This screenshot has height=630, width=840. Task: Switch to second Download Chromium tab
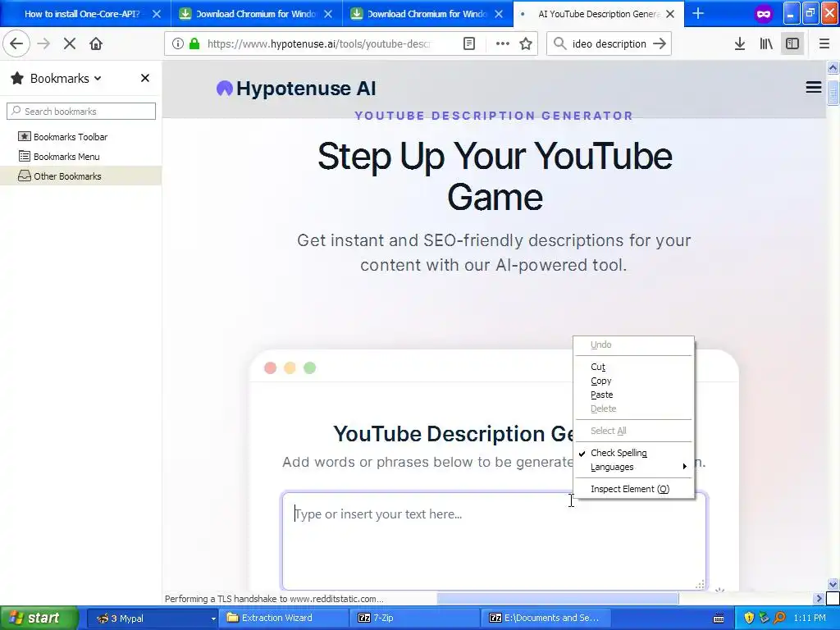426,14
